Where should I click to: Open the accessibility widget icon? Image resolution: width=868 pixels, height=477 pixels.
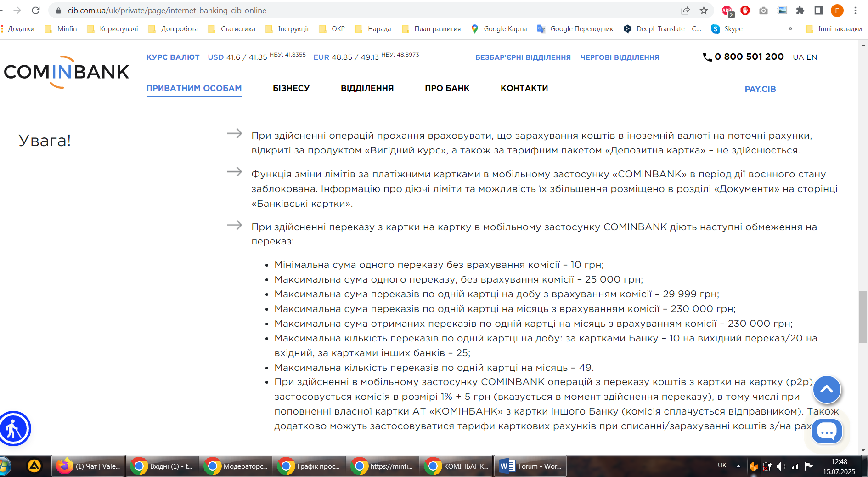tap(14, 429)
